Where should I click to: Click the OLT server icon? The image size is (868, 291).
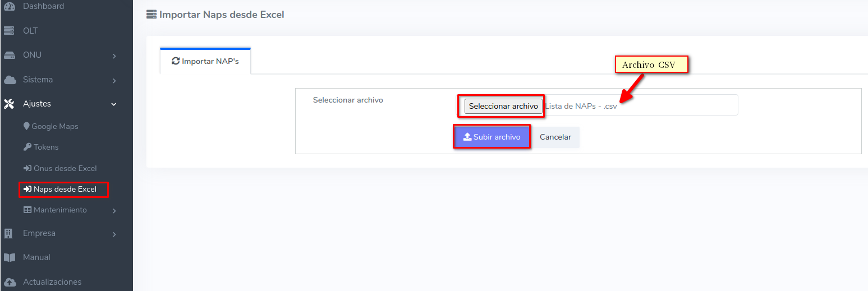coord(9,31)
